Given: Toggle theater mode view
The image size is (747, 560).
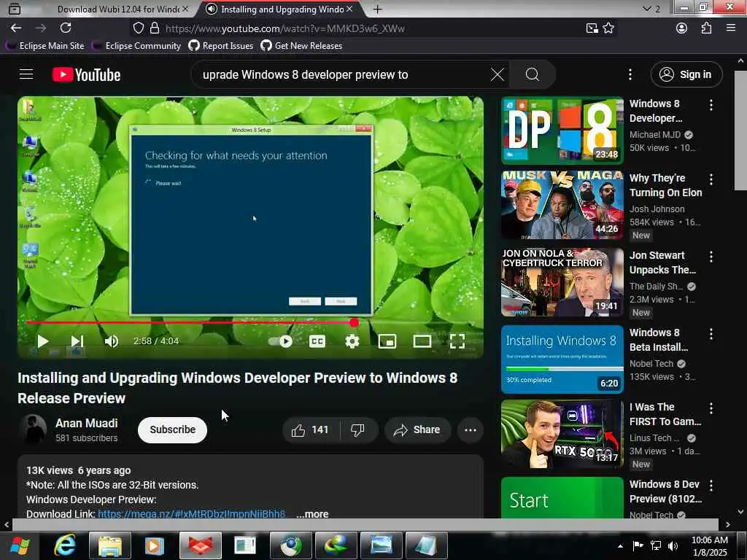Looking at the screenshot, I should [x=422, y=341].
